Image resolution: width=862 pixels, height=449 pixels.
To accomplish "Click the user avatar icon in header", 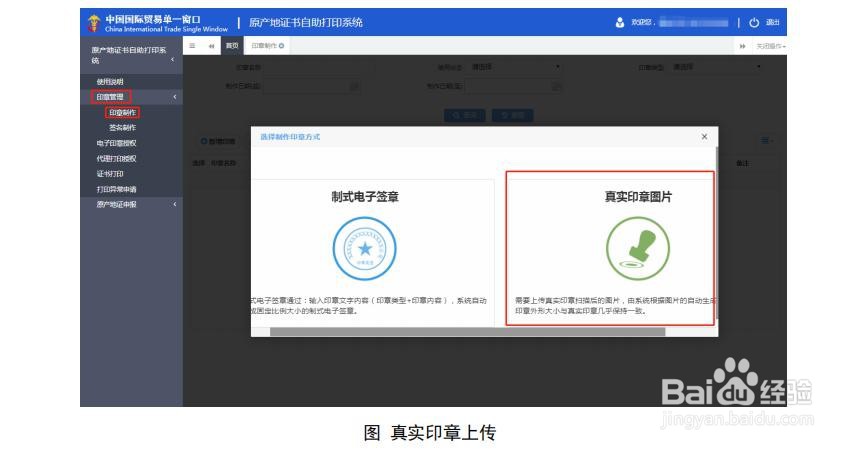I will 620,23.
